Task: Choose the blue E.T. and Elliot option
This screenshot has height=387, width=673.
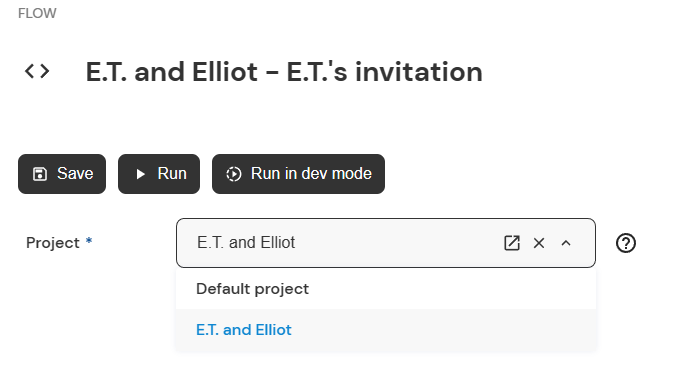Action: click(x=386, y=330)
